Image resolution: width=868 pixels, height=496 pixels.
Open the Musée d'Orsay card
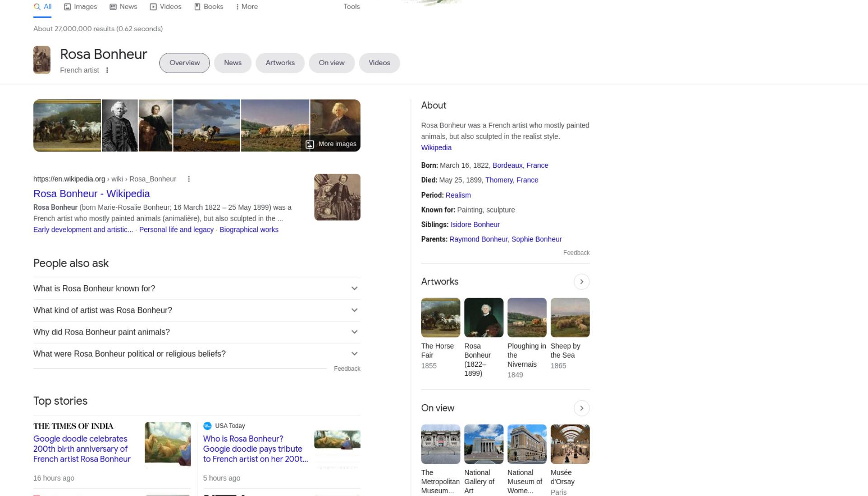coord(570,459)
